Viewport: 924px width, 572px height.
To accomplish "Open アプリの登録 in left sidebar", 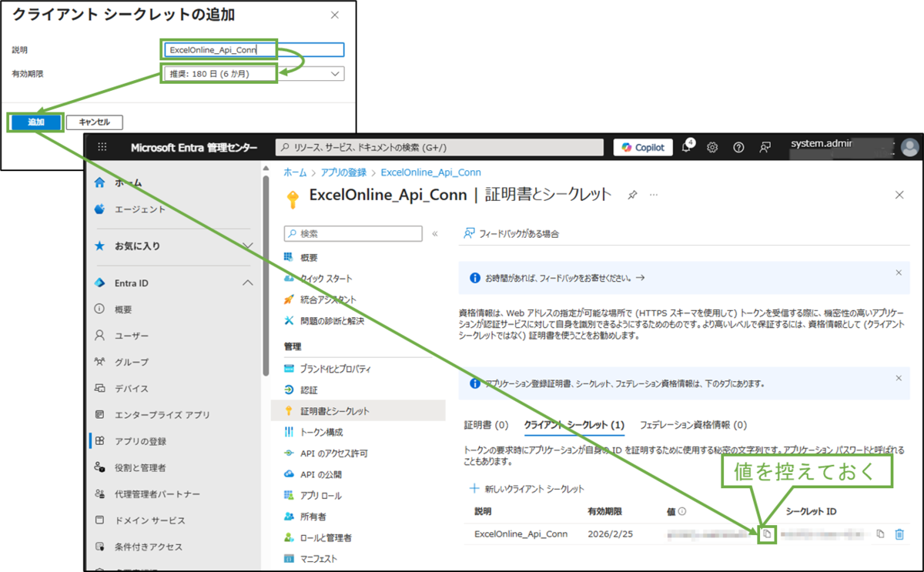I will pyautogui.click(x=140, y=441).
